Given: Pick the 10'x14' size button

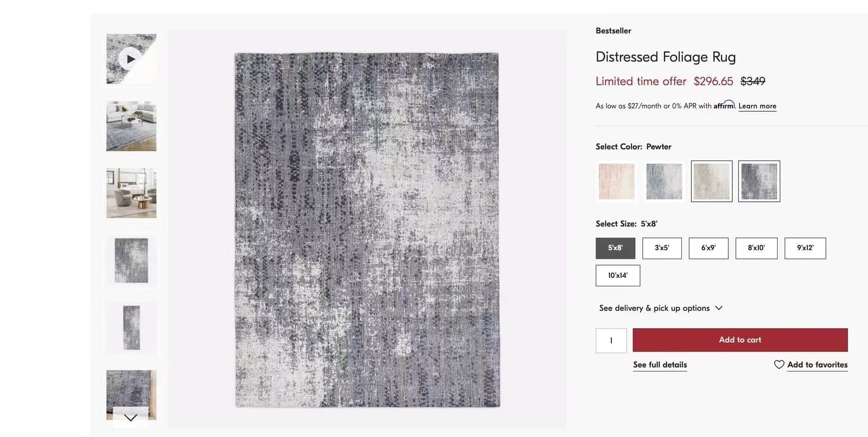Looking at the screenshot, I should click(618, 275).
